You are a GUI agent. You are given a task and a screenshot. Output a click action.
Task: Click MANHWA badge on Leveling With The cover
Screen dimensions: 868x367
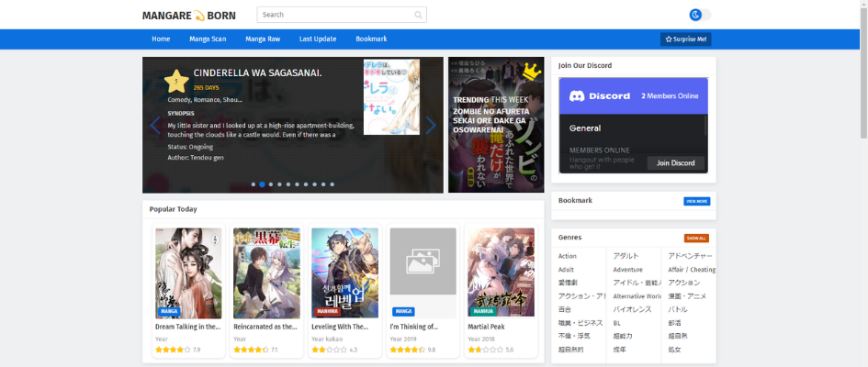pyautogui.click(x=327, y=311)
